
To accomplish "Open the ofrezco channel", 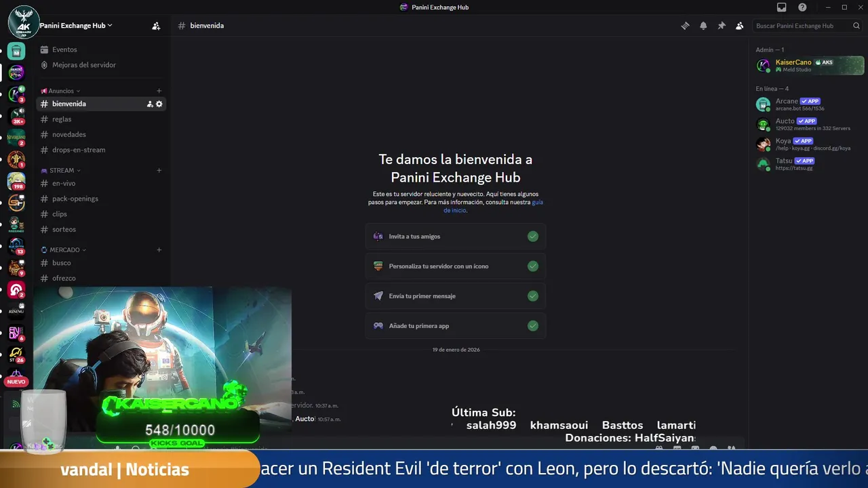I will point(102,278).
